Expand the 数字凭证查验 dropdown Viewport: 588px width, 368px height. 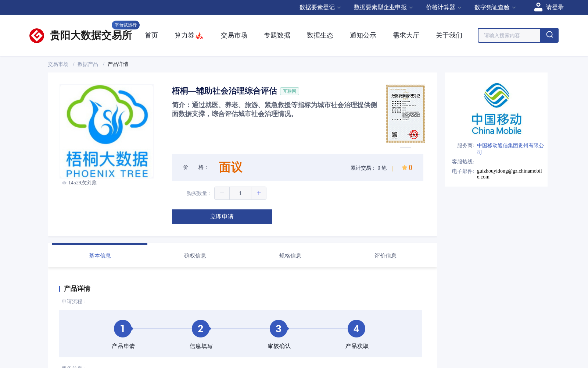point(495,7)
